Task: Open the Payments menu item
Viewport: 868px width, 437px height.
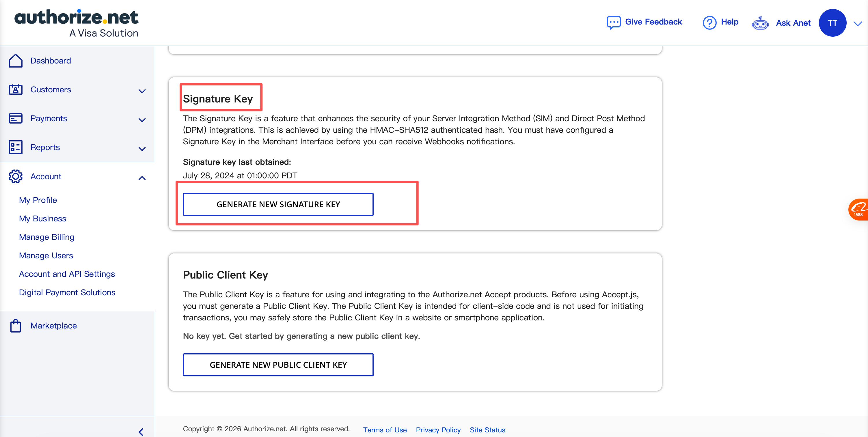Action: [x=49, y=119]
